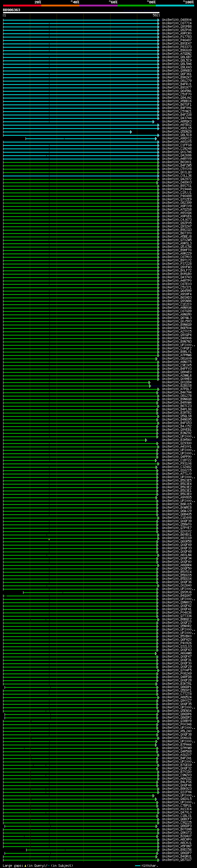Select the UniRef100_P00346 label
This screenshot has height=868, width=197.
pos(177,725)
